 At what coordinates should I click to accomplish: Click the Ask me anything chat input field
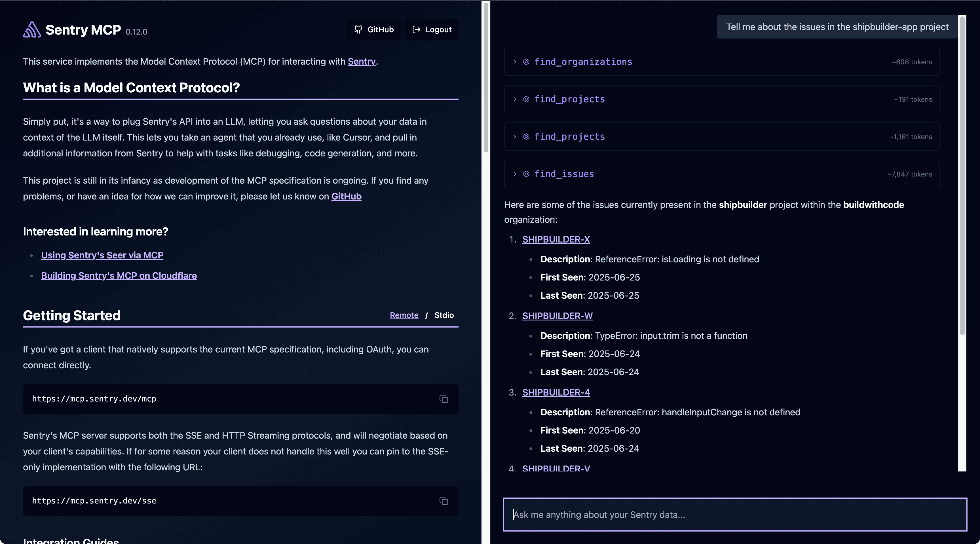click(x=734, y=515)
